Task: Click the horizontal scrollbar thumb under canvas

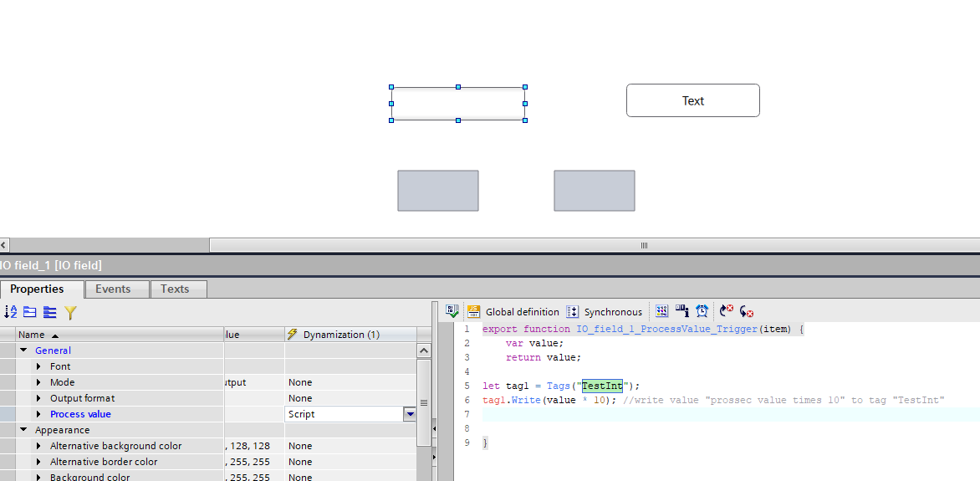Action: pos(644,245)
